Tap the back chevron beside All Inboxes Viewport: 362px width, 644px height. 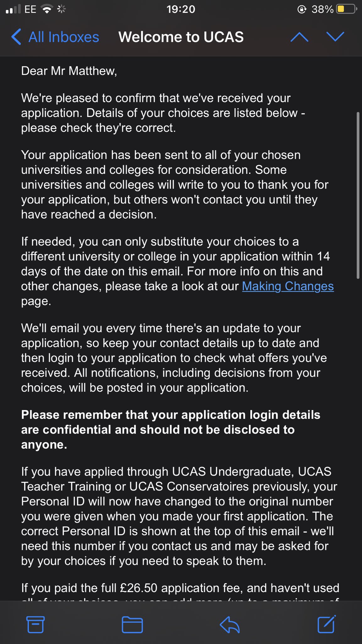(16, 37)
